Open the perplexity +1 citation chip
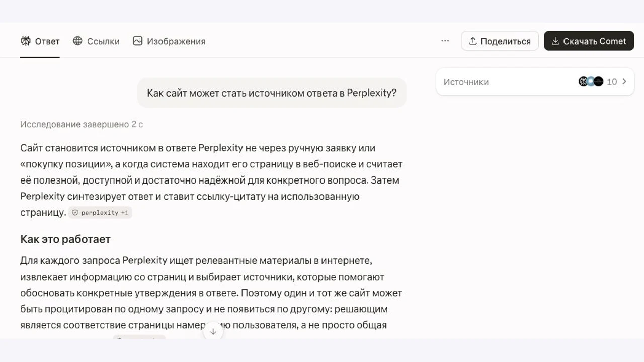This screenshot has height=362, width=644. [100, 213]
